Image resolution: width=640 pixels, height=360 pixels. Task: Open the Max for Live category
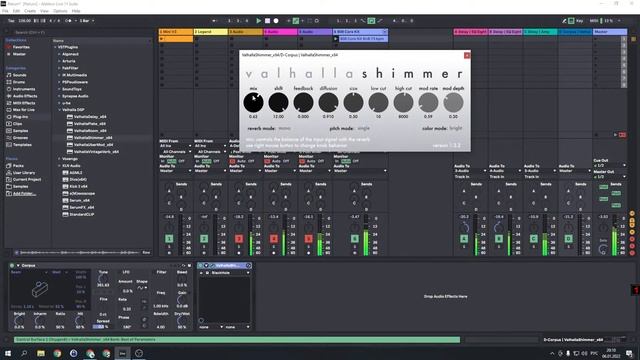click(x=23, y=110)
